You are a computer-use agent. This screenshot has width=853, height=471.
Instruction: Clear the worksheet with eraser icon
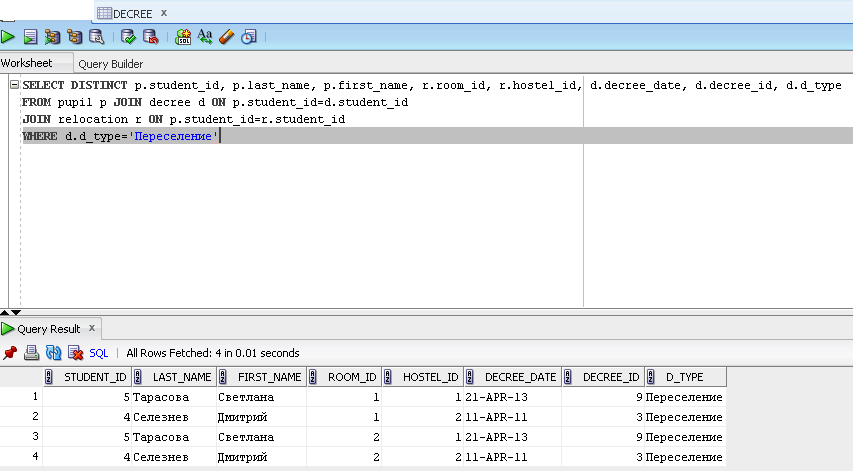[x=226, y=37]
